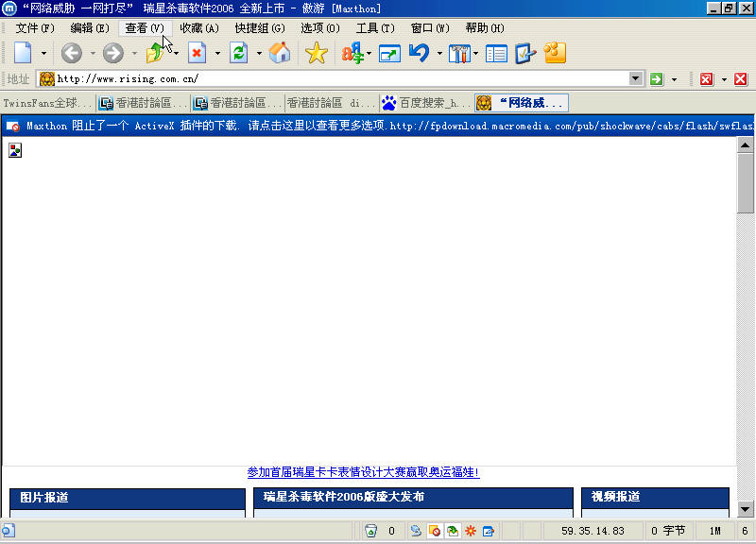Click the status bar icon at left corner
The width and height of the screenshot is (756, 544).
(9, 531)
